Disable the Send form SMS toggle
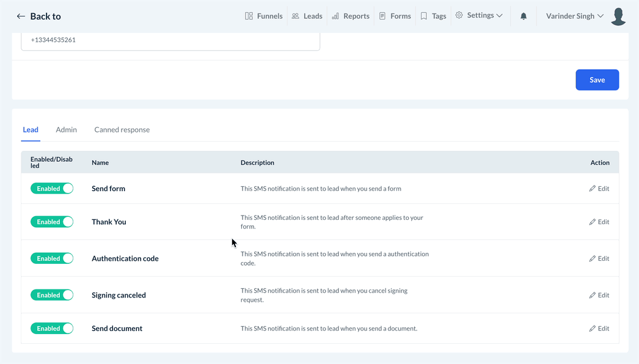Screen dimensions: 639x364 pyautogui.click(x=52, y=189)
